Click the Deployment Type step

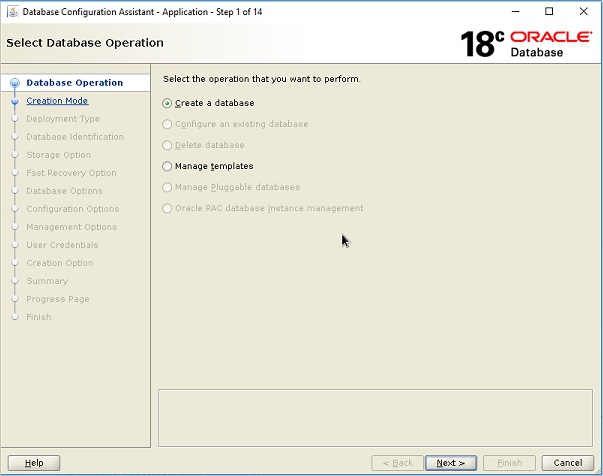point(63,119)
